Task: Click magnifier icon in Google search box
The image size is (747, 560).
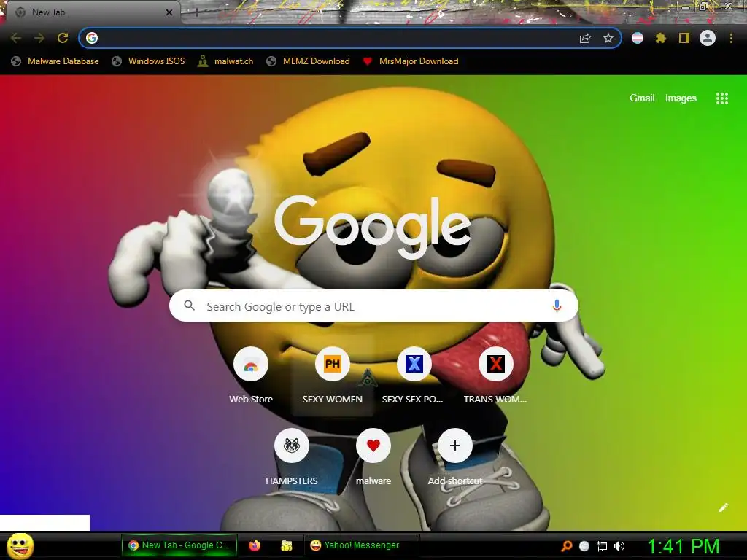Action: [x=189, y=306]
